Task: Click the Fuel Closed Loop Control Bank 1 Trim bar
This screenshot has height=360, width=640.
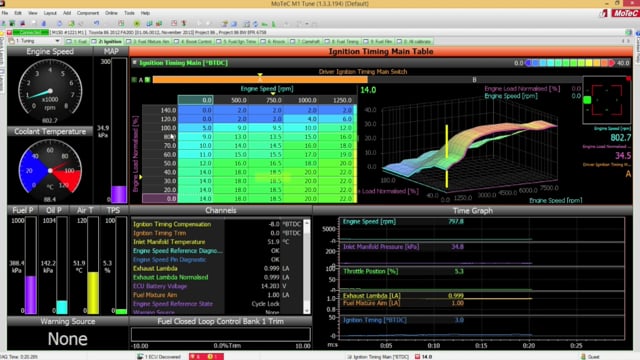Action: pyautogui.click(x=220, y=334)
